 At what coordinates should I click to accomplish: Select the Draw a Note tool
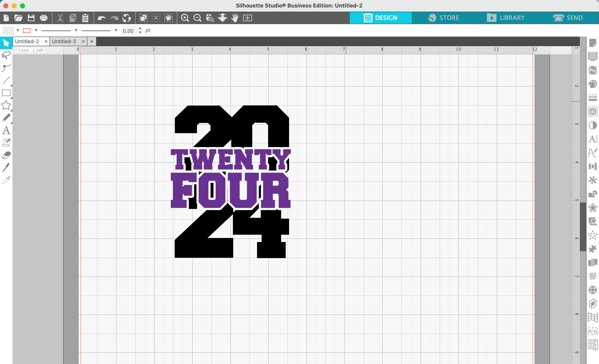tap(6, 143)
